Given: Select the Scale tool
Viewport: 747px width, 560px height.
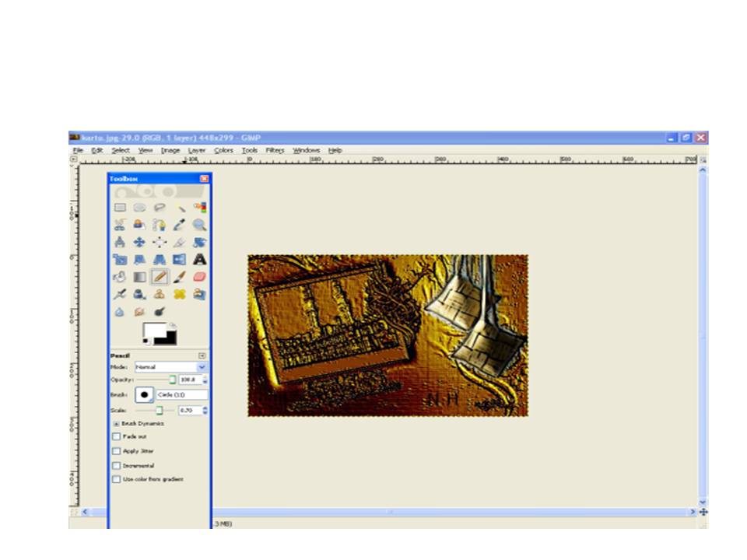Looking at the screenshot, I should coord(120,260).
